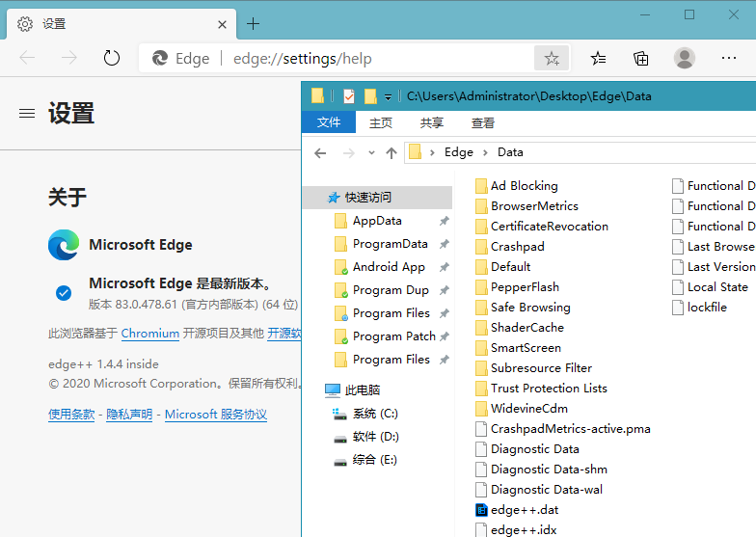This screenshot has width=756, height=537.
Task: Select the SmartScreen folder
Action: tap(518, 347)
